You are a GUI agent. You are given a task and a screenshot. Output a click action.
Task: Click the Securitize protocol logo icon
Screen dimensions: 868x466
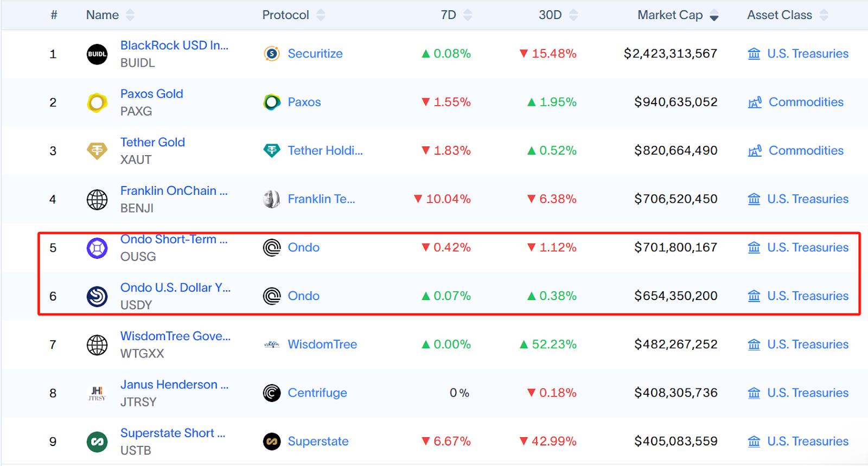coord(272,54)
